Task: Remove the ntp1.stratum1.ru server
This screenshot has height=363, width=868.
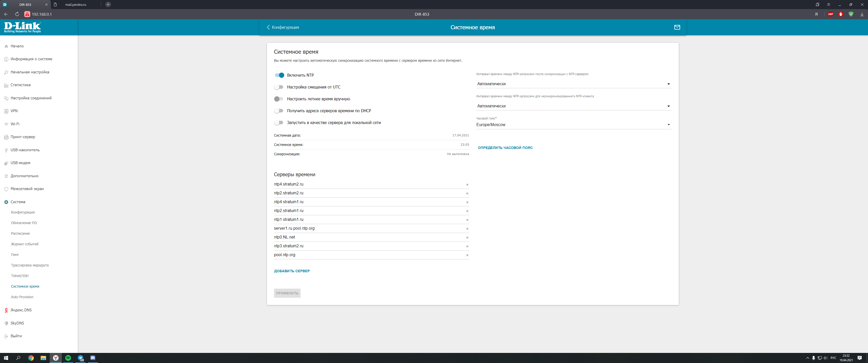Action: point(467,220)
